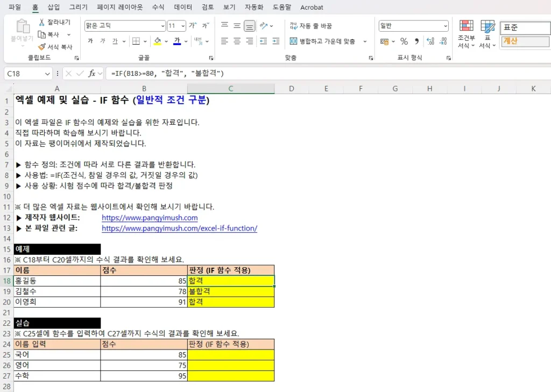Screen dimensions: 551x392
Task: Click the text orientation icon
Action: [x=264, y=26]
